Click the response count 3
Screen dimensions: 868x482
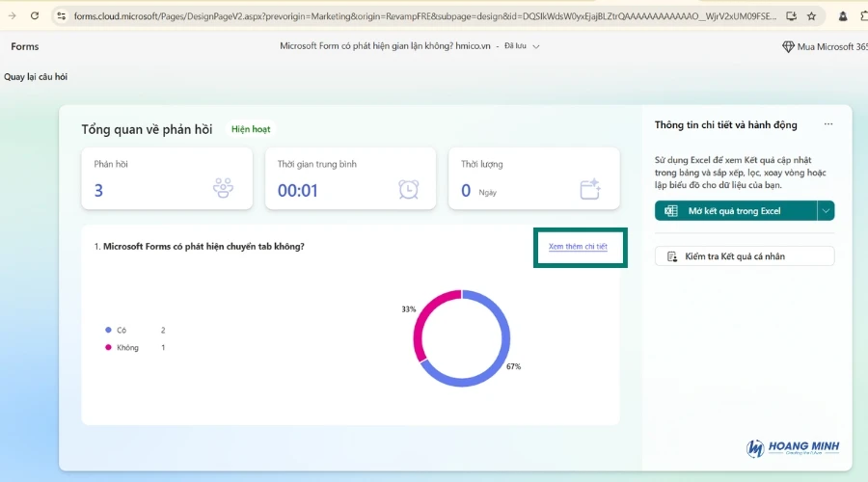pos(98,190)
